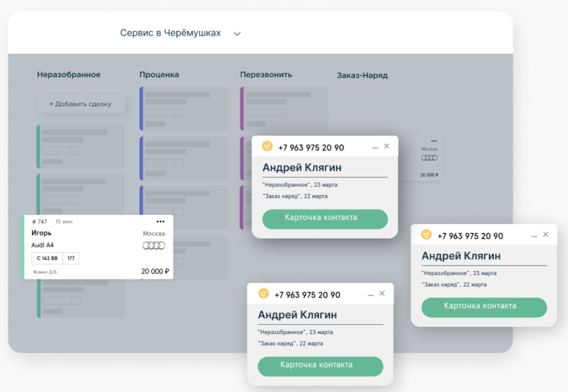Select the Проценка column header
Image resolution: width=568 pixels, height=392 pixels.
point(159,75)
